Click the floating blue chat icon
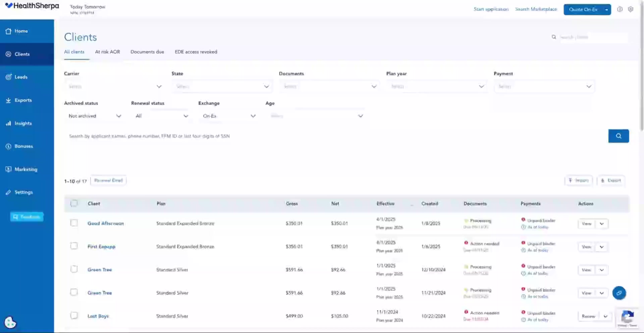The image size is (644, 333). coord(619,293)
